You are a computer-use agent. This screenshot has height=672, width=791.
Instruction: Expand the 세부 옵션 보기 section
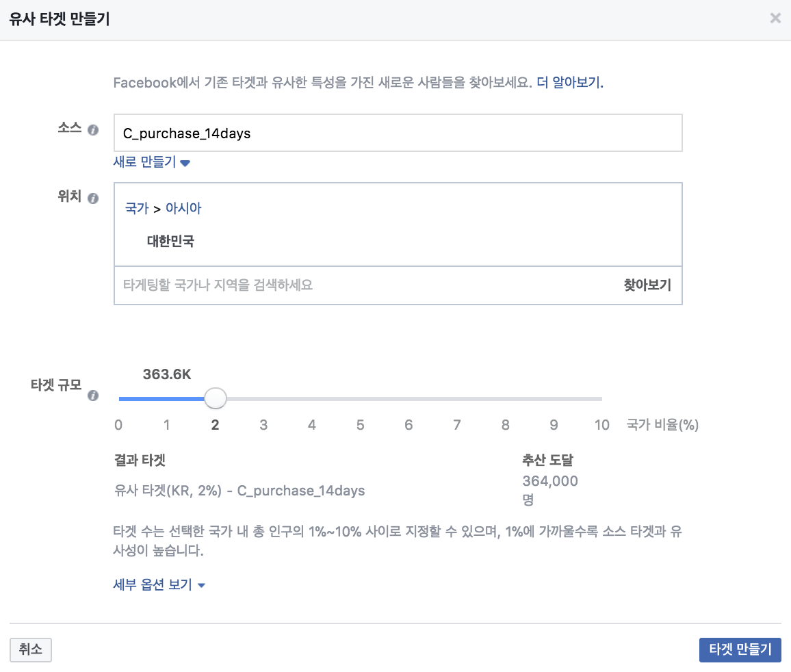(151, 585)
